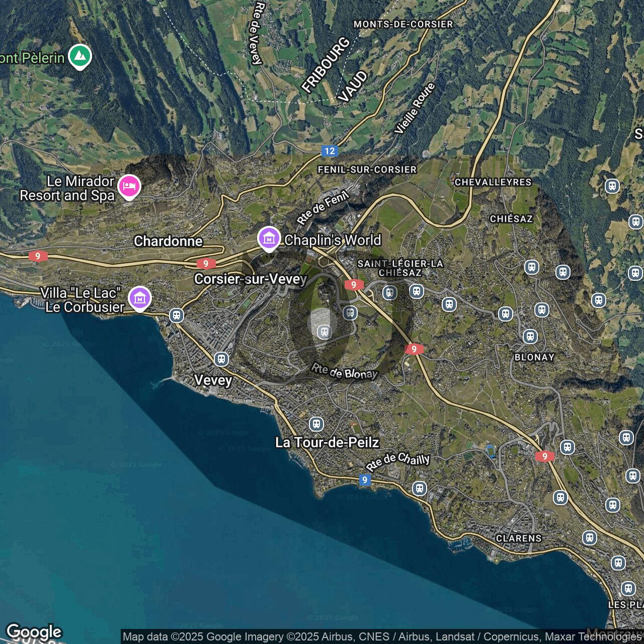Select red route 9 shield below Chardonne
The image size is (644, 644).
pos(205,264)
